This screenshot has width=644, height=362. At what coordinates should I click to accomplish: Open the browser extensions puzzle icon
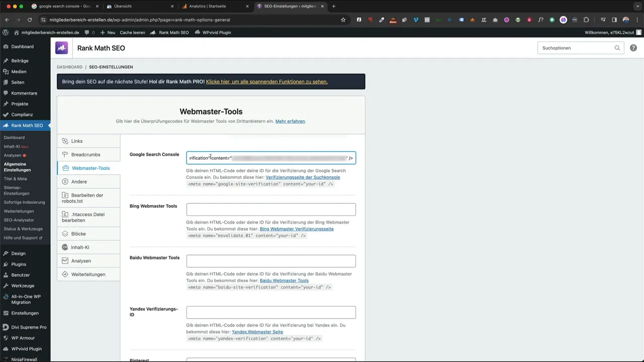click(x=586, y=20)
